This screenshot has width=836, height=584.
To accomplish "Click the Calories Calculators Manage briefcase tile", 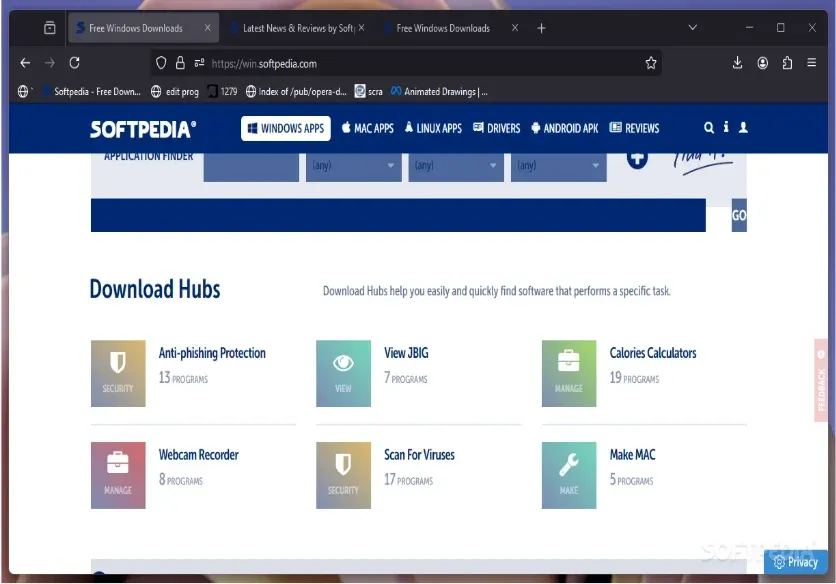I will (x=569, y=373).
